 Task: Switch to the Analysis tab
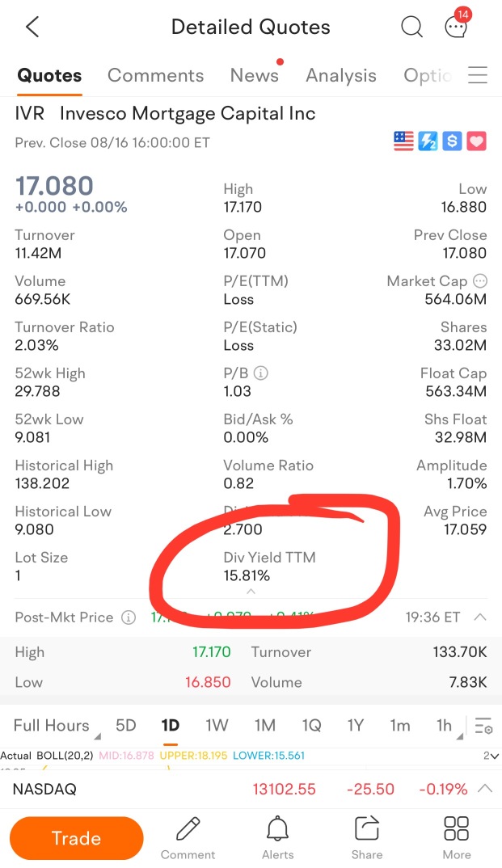tap(341, 75)
